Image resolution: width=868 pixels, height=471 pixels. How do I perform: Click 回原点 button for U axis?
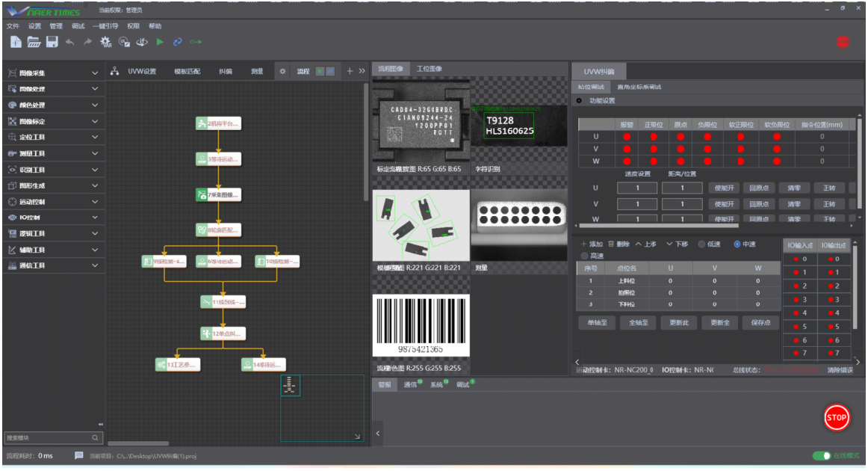click(759, 188)
